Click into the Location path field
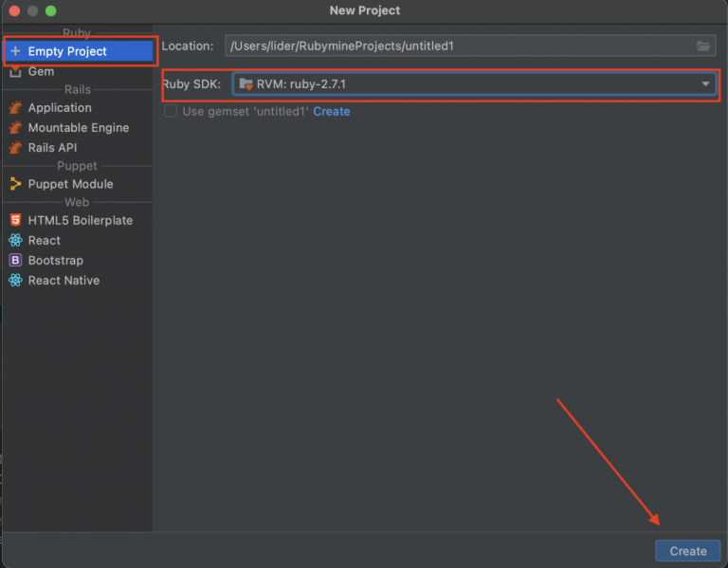This screenshot has width=728, height=568. point(455,46)
